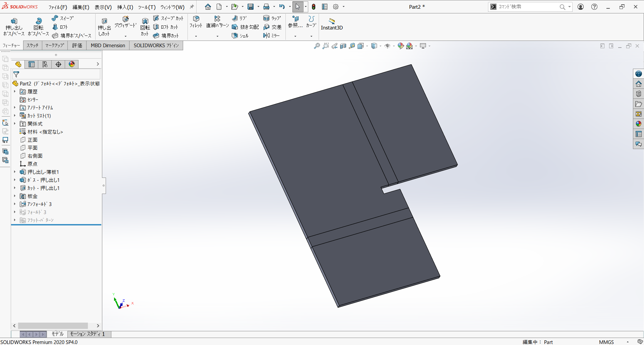The image size is (644, 345).
Task: Expand the 履歴 (History) folder
Action: 15,91
